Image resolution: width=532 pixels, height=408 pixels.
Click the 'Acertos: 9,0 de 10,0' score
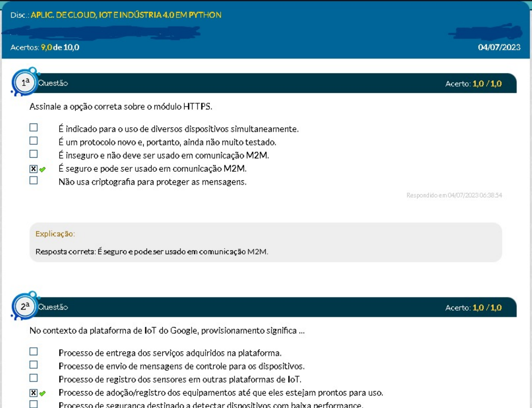(x=45, y=48)
